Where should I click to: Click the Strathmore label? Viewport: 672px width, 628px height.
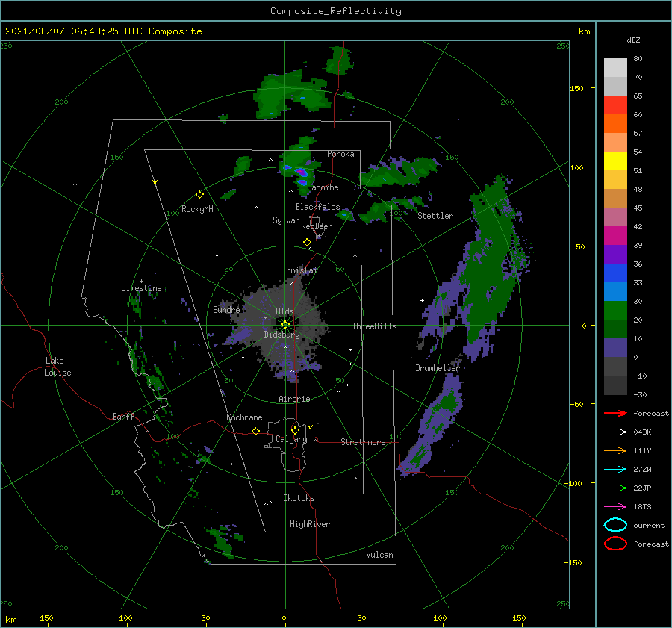click(364, 442)
